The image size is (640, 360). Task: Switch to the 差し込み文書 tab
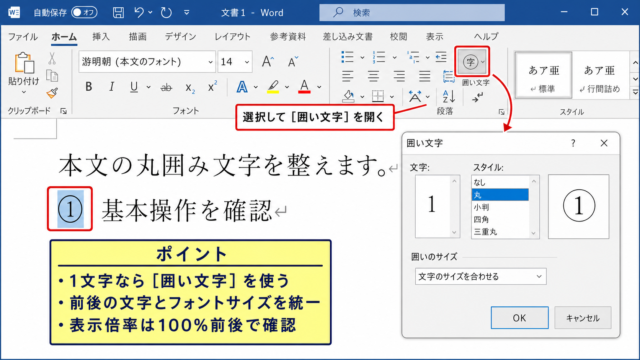coord(347,37)
